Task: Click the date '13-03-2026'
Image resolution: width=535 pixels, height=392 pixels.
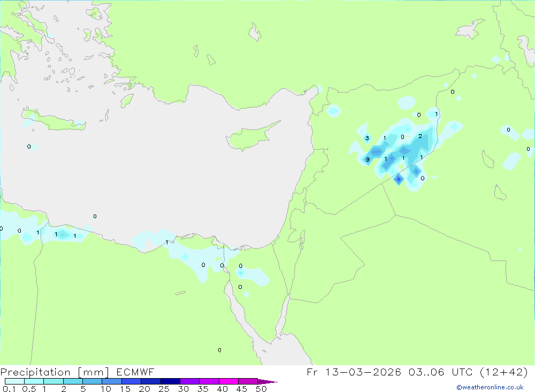Action: 363,372
